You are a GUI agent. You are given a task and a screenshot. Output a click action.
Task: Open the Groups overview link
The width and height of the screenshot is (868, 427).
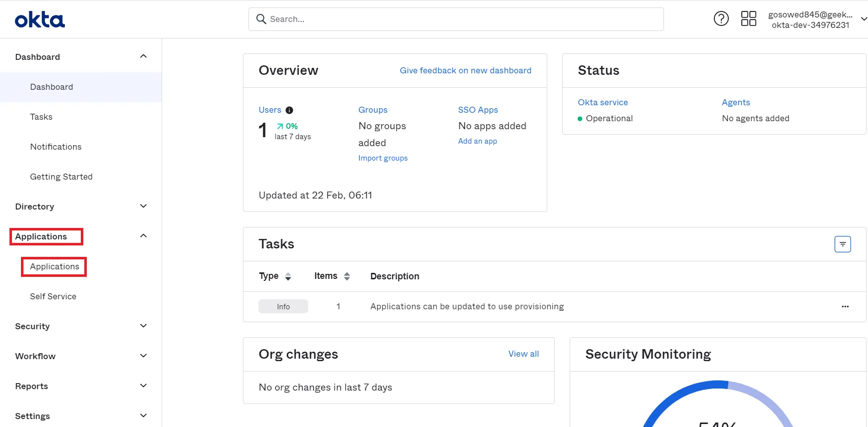[373, 110]
